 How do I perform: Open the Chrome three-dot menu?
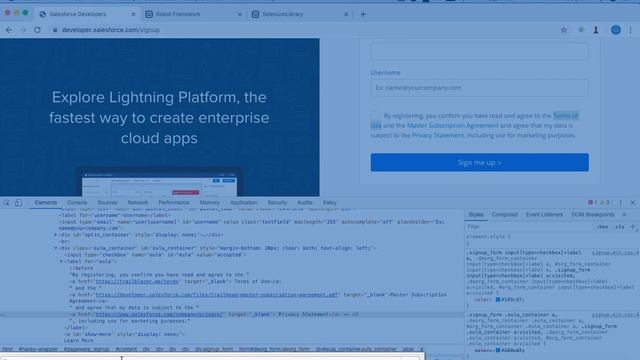(630, 30)
